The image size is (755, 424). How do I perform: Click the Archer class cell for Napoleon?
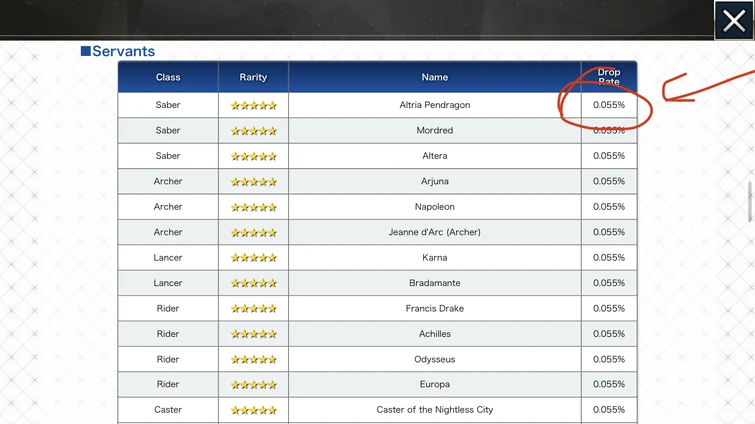pos(168,207)
